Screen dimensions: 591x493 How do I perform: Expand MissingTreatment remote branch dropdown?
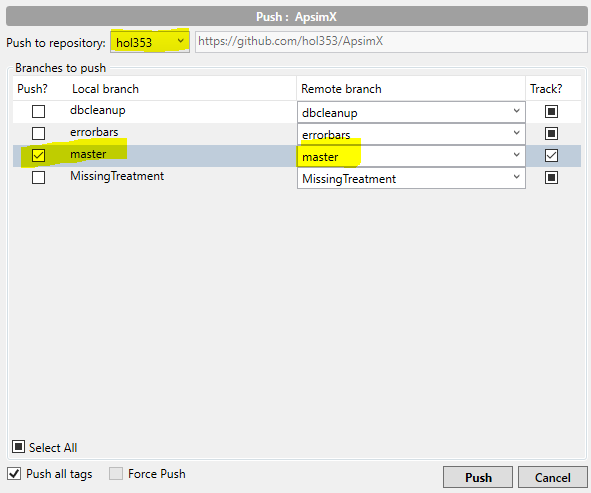tap(411, 178)
